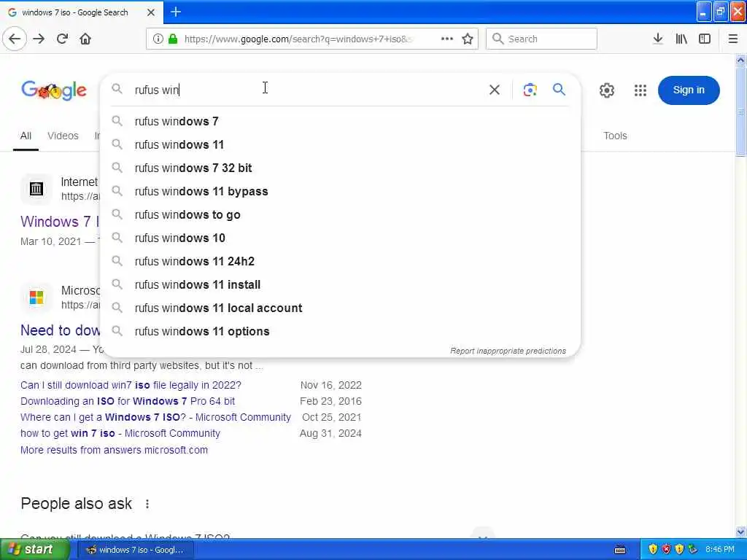
Task: Activate the Firefox taskbar window button
Action: click(136, 550)
